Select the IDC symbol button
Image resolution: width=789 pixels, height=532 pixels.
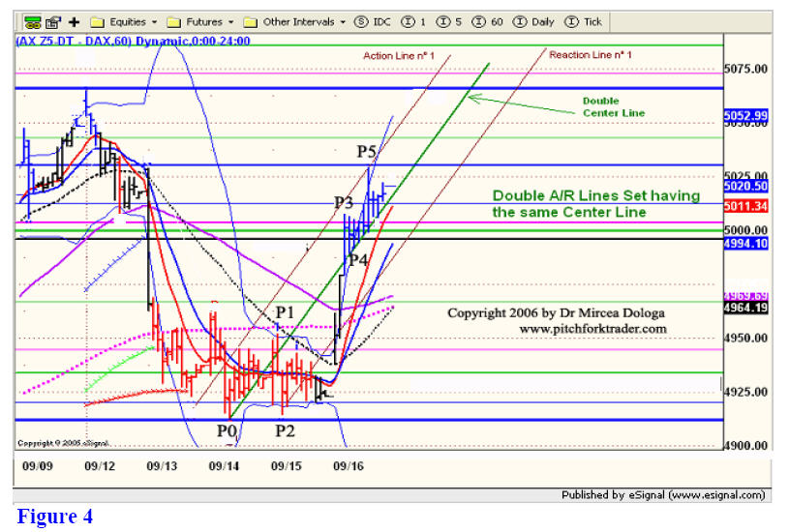(375, 21)
